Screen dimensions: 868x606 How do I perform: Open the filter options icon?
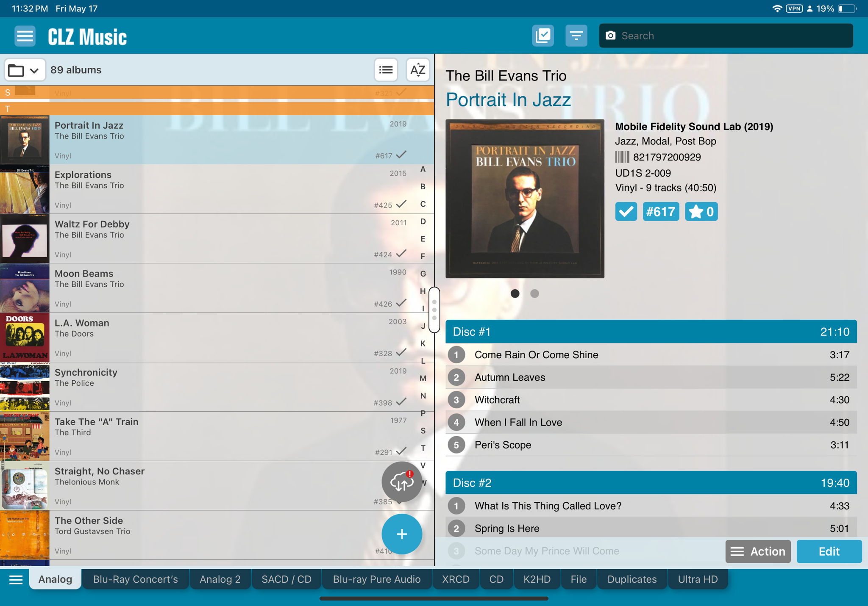tap(576, 36)
